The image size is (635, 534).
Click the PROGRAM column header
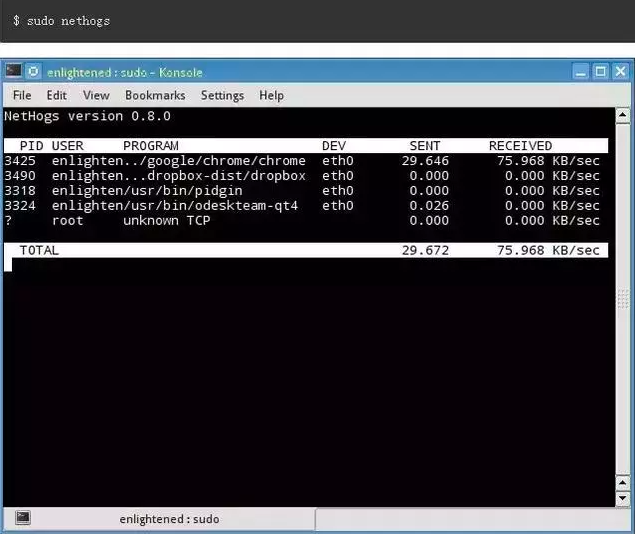(151, 146)
